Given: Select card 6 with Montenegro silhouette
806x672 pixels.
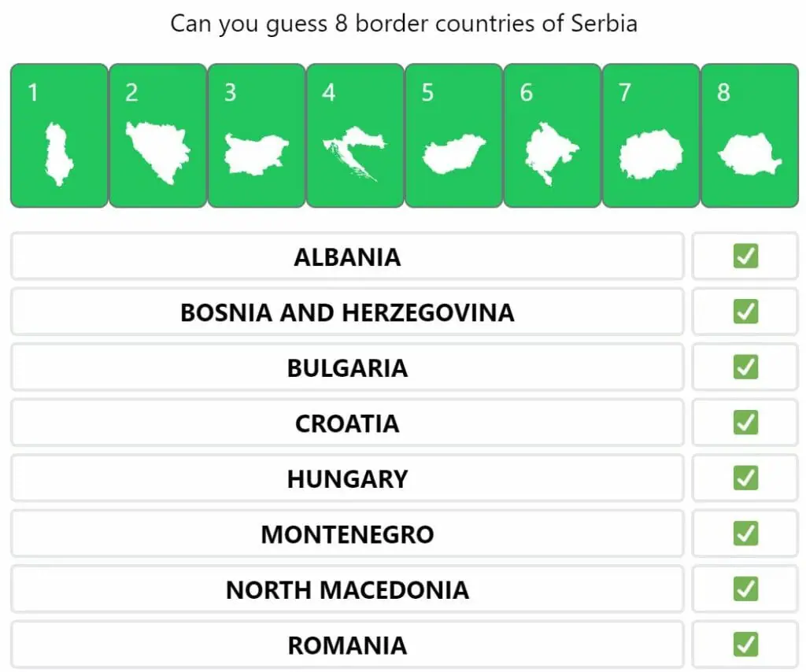Looking at the screenshot, I should click(553, 135).
